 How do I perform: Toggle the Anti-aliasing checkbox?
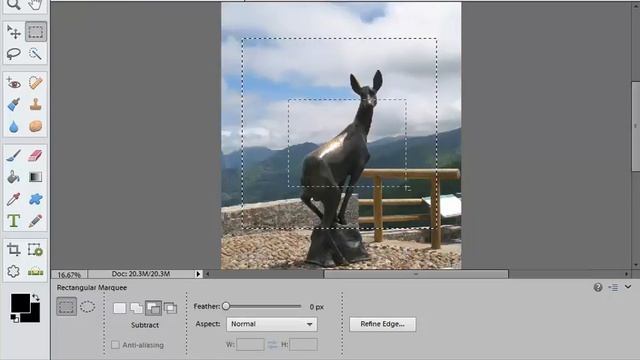(116, 345)
